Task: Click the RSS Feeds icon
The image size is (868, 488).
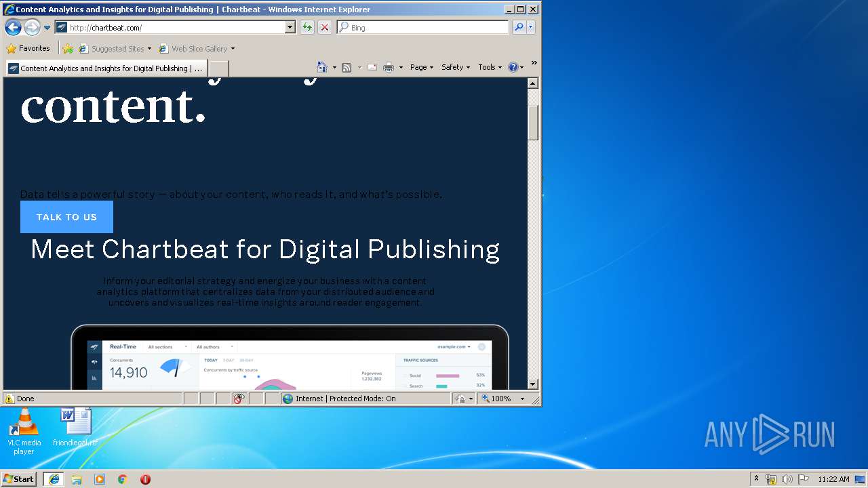Action: 347,67
